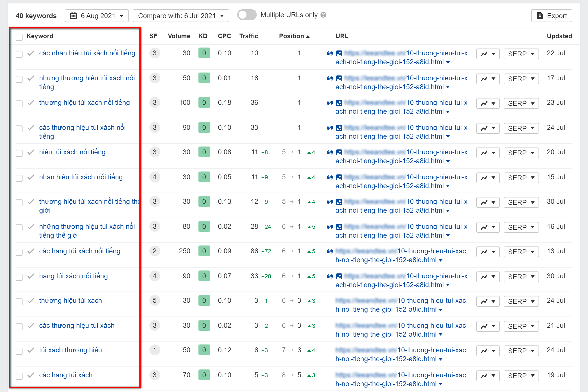The image size is (588, 392).
Task: Click the checkmark icon next to các thương hiệu túi xách
Action: pyautogui.click(x=31, y=326)
